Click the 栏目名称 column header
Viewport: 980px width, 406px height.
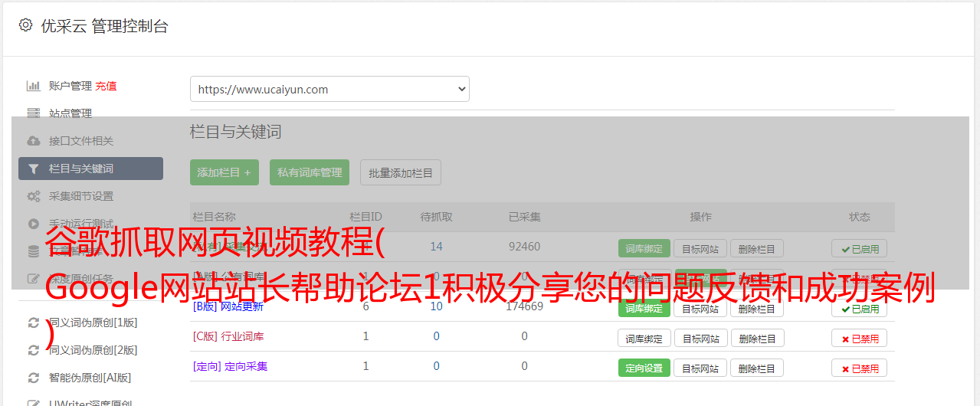coord(214,217)
